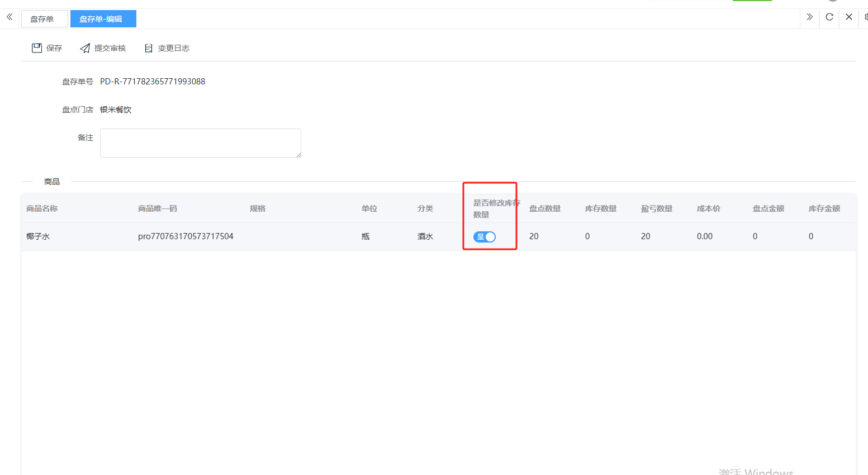Screen dimensions: 868x475
Task: Click the 盘点数量 column header
Action: [x=544, y=208]
